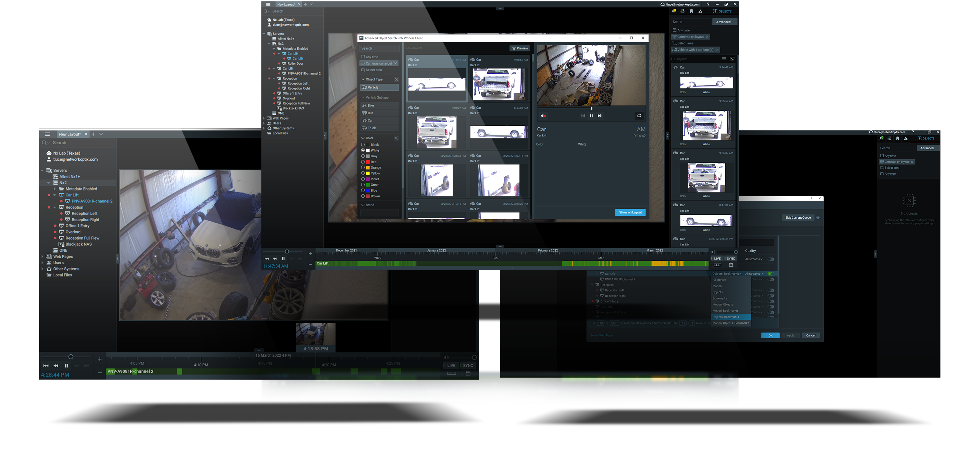Click the Advanced... button in the center window
This screenshot has height=453, width=980.
coord(724,22)
